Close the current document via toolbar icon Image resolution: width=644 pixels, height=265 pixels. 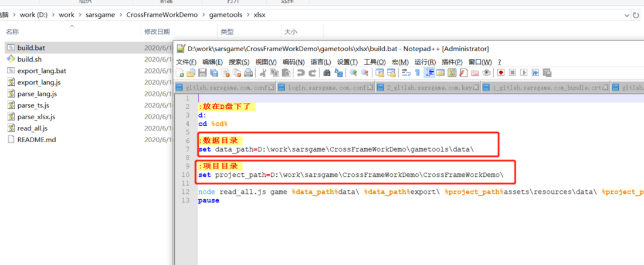225,73
